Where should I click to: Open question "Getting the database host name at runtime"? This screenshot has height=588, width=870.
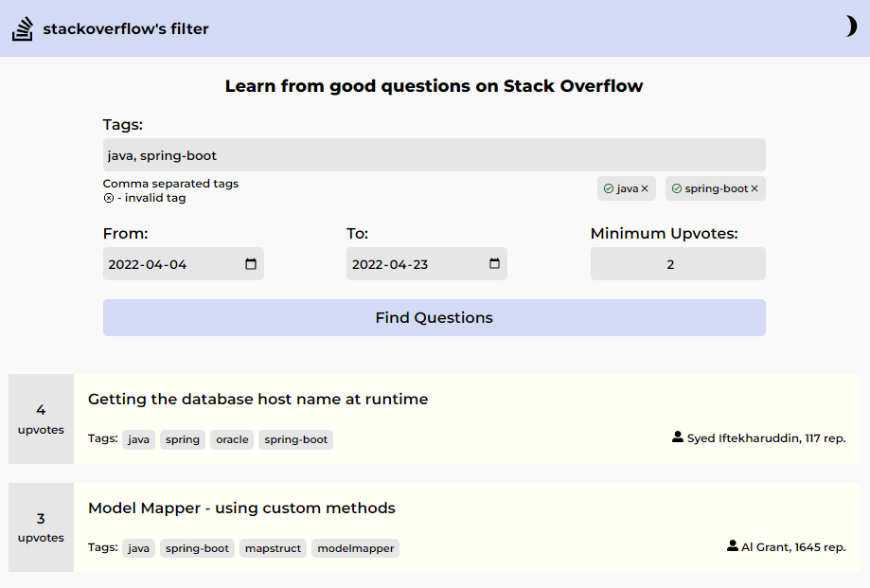pyautogui.click(x=258, y=399)
